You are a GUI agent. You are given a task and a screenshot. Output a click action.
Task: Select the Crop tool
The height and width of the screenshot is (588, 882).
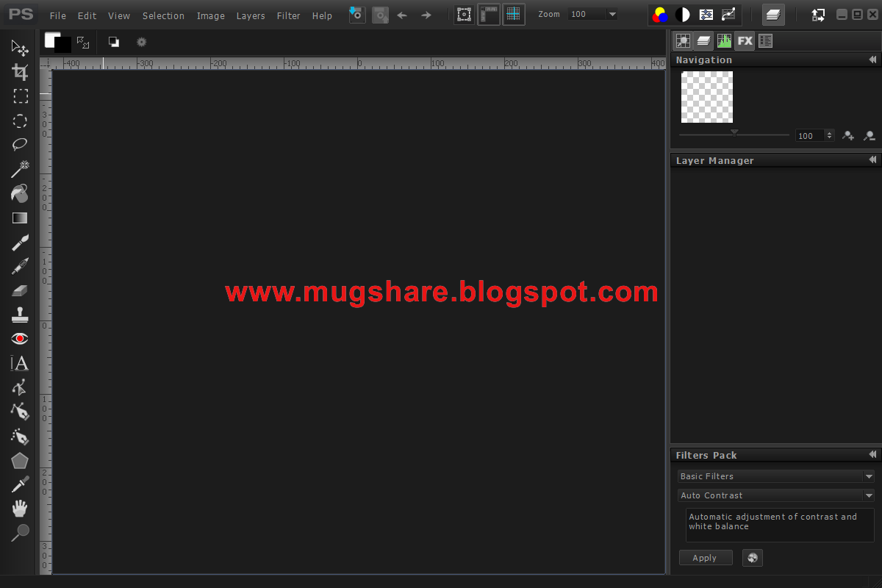[20, 72]
